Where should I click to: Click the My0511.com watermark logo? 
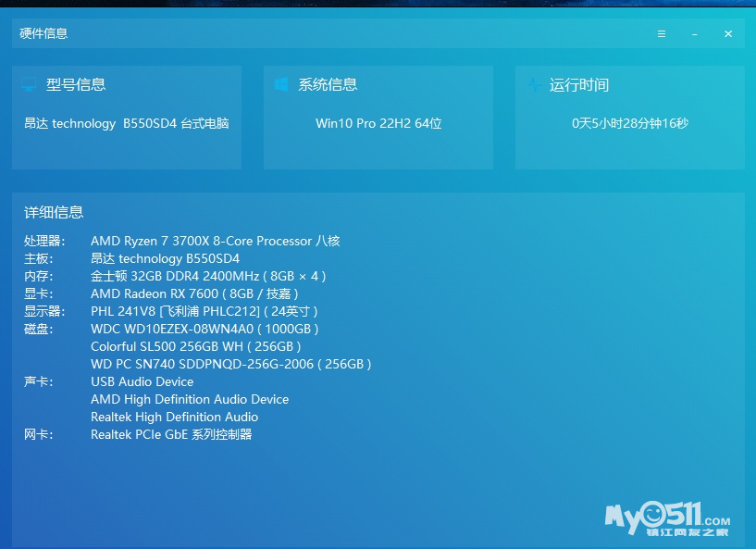[667, 518]
